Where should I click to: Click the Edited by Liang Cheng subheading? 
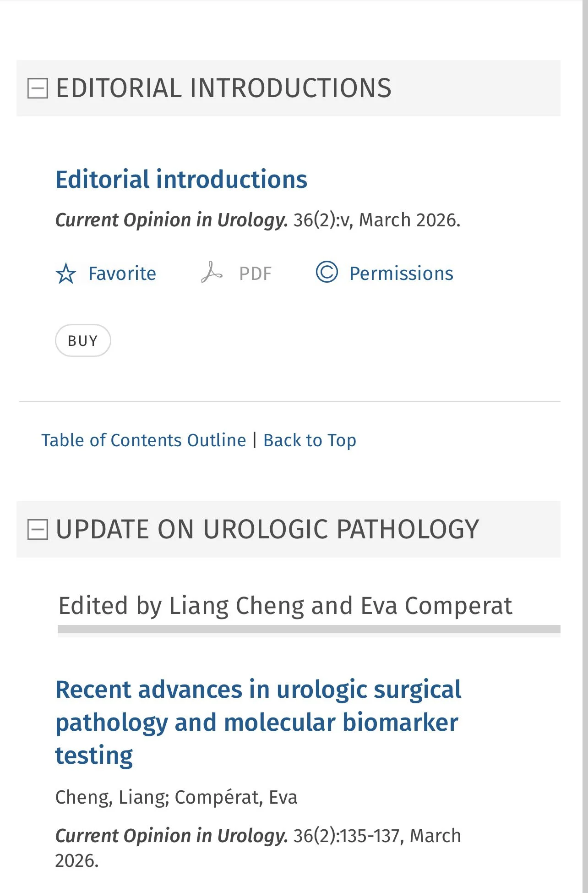pos(285,606)
